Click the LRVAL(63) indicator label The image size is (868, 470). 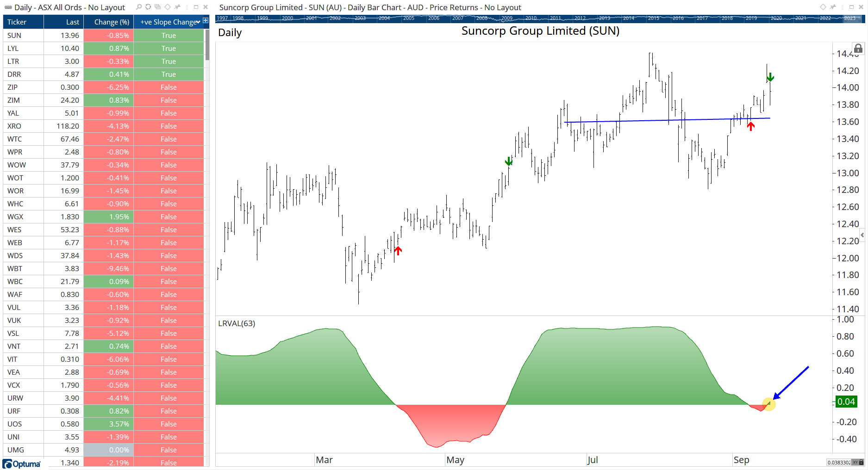click(237, 323)
